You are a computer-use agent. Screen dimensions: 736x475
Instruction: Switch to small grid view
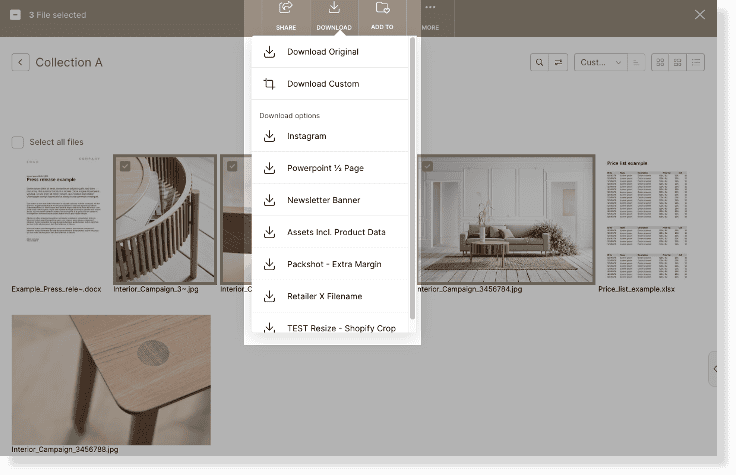pos(677,62)
